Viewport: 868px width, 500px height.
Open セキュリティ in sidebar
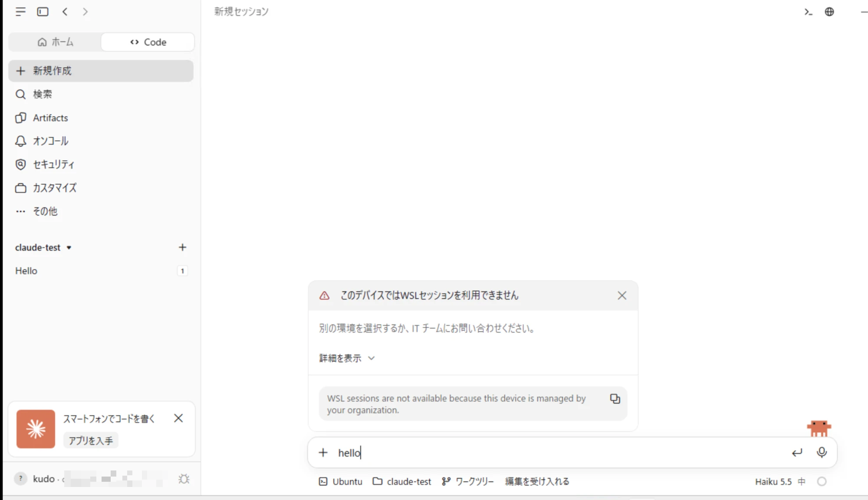pos(101,164)
